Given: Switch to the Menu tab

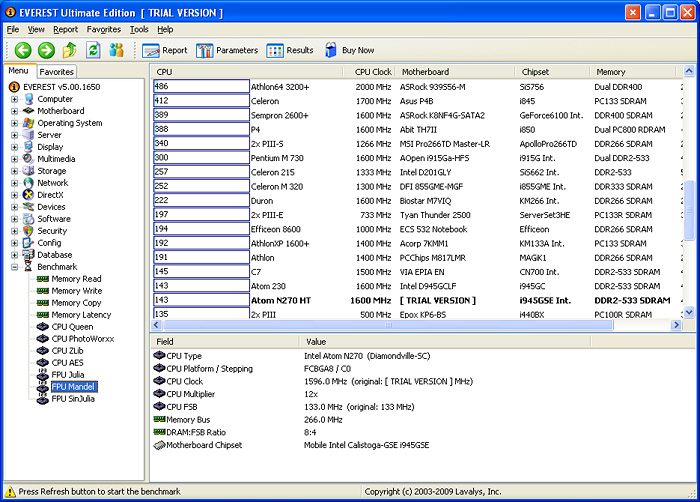Looking at the screenshot, I should click(x=18, y=71).
